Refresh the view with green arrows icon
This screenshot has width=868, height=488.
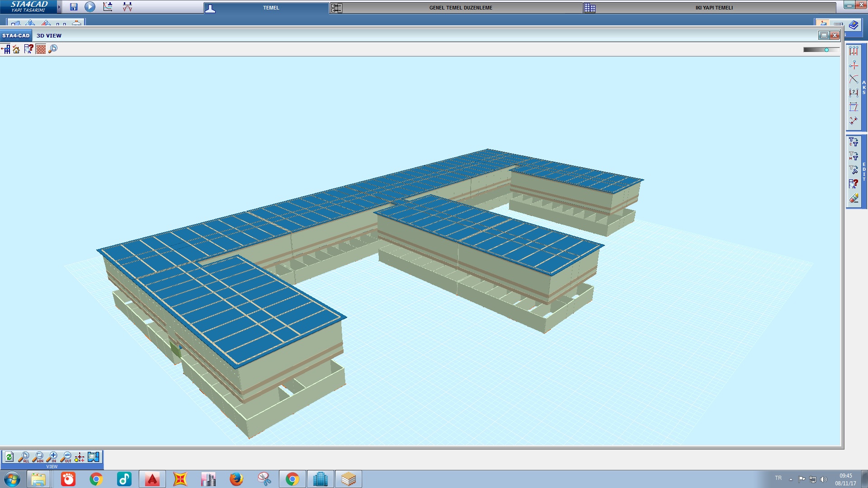(x=9, y=457)
